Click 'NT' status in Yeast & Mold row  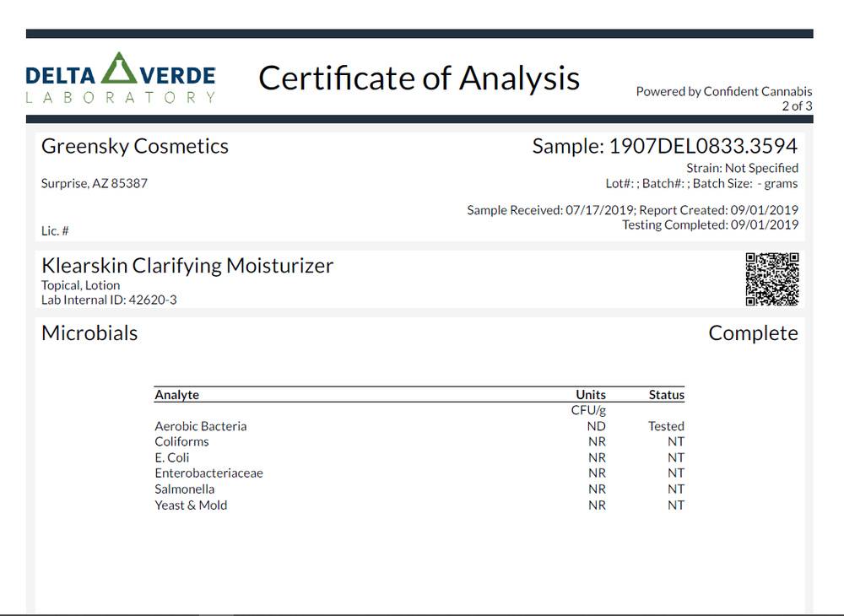tap(676, 505)
